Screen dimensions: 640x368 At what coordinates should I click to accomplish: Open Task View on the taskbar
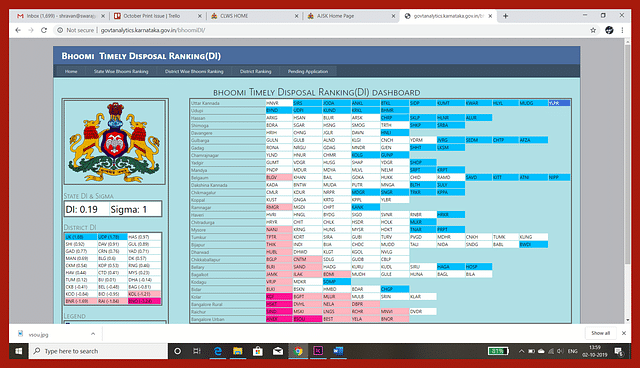(197, 351)
